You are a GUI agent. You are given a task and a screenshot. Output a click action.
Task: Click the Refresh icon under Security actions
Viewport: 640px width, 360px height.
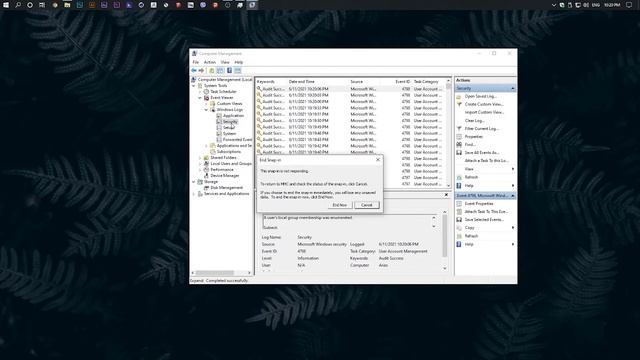(x=459, y=177)
